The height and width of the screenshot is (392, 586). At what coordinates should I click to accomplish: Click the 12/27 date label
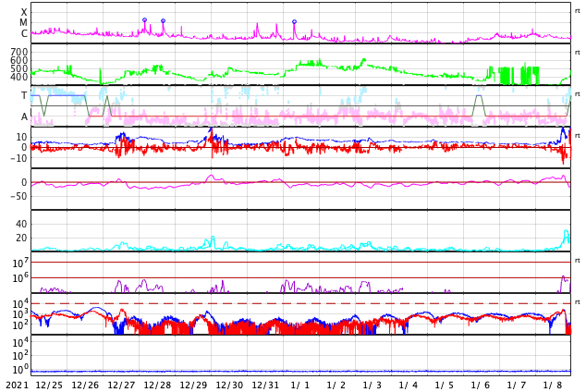(x=121, y=386)
